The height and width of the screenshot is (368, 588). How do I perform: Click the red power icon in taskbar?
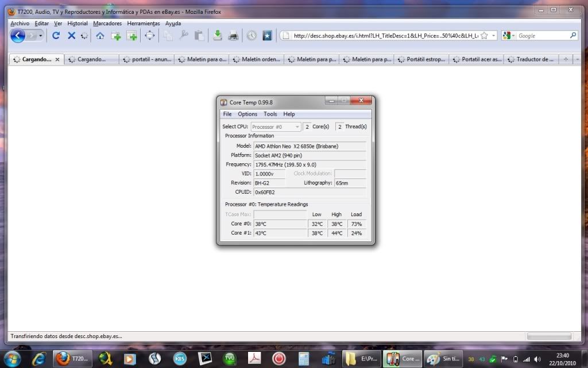(278, 359)
